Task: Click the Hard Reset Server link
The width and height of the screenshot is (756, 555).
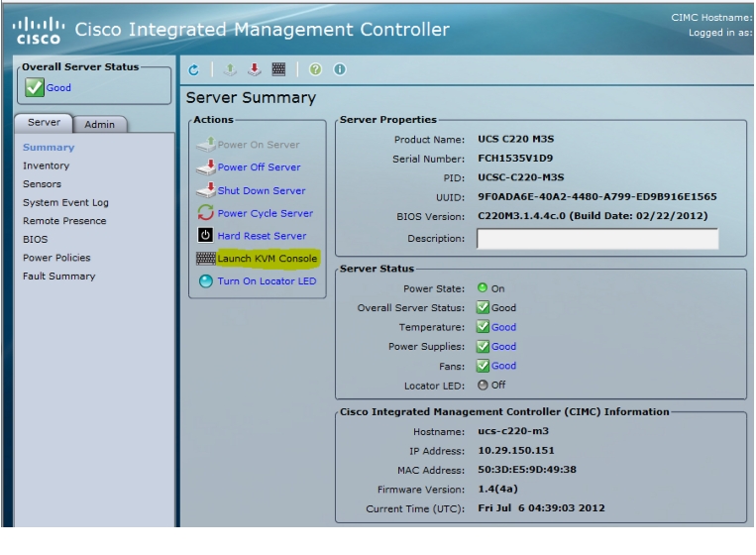Action: [x=262, y=236]
